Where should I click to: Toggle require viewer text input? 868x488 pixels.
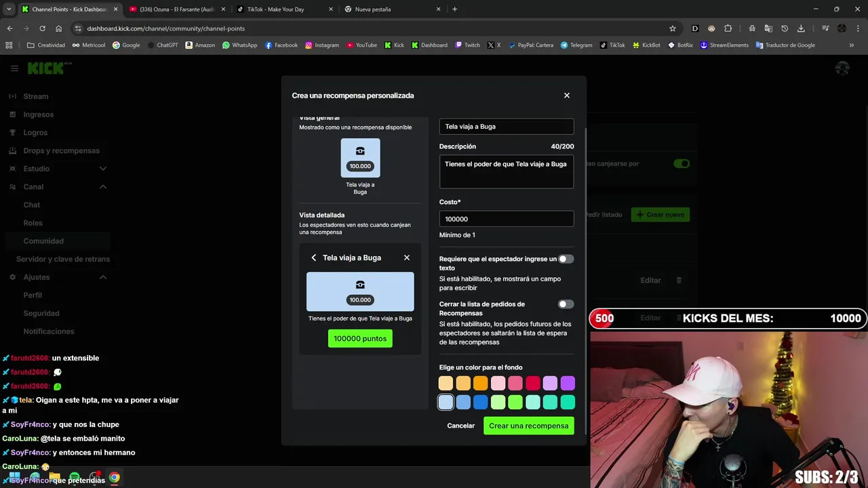pos(566,259)
